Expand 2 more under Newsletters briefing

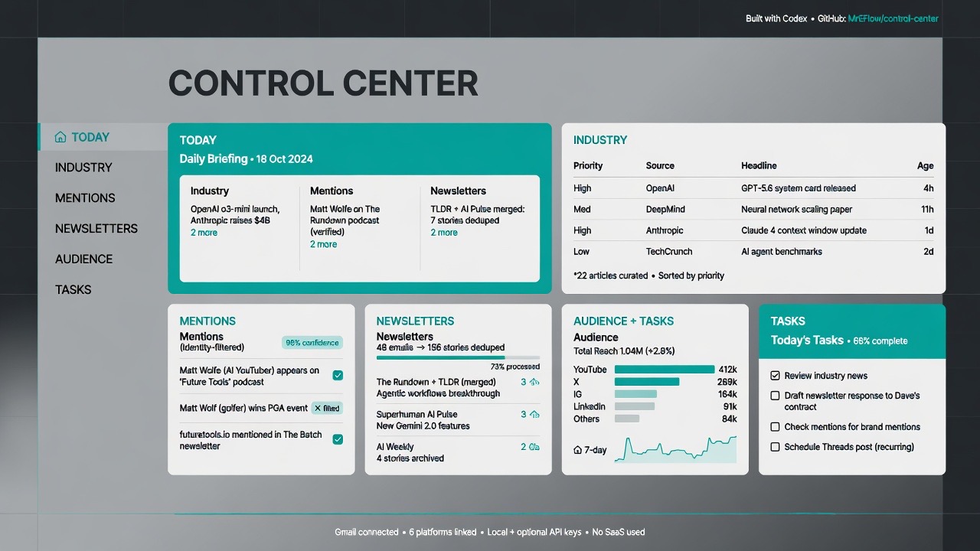444,233
